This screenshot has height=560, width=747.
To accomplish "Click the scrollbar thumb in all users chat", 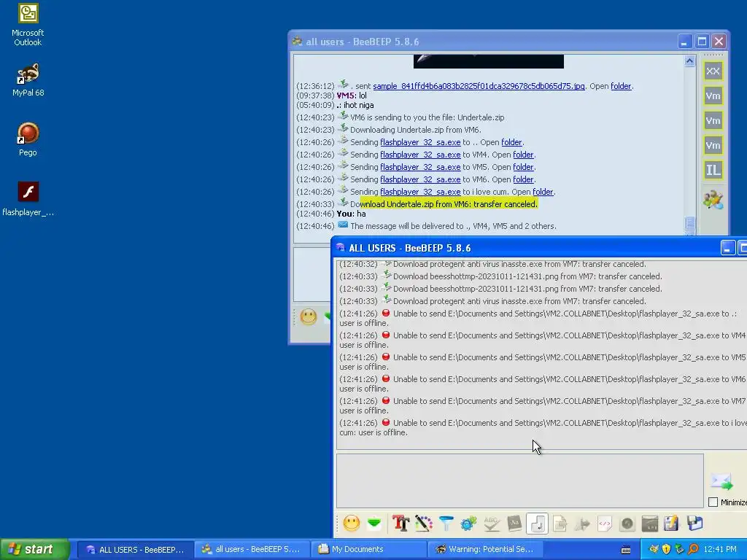I will [x=689, y=223].
